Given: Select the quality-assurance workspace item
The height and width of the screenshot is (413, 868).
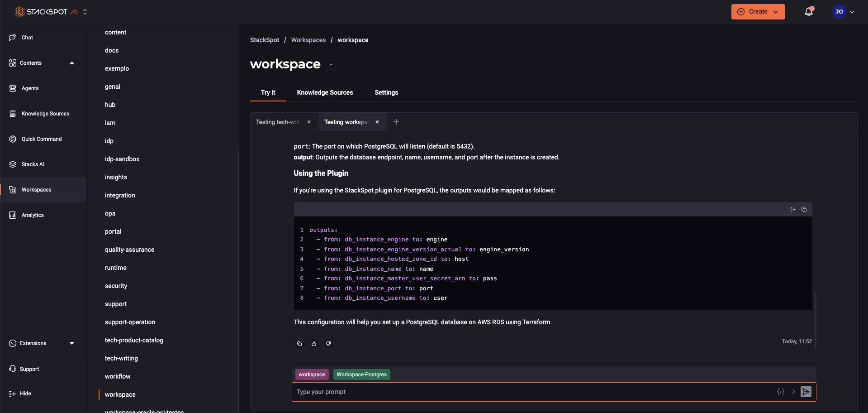Looking at the screenshot, I should click(x=129, y=250).
